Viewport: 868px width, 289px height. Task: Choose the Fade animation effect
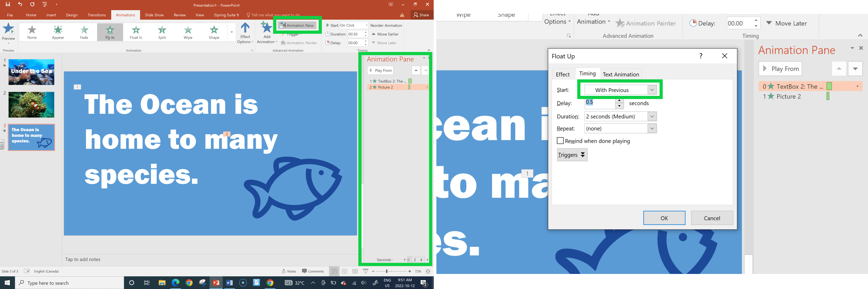[x=84, y=32]
